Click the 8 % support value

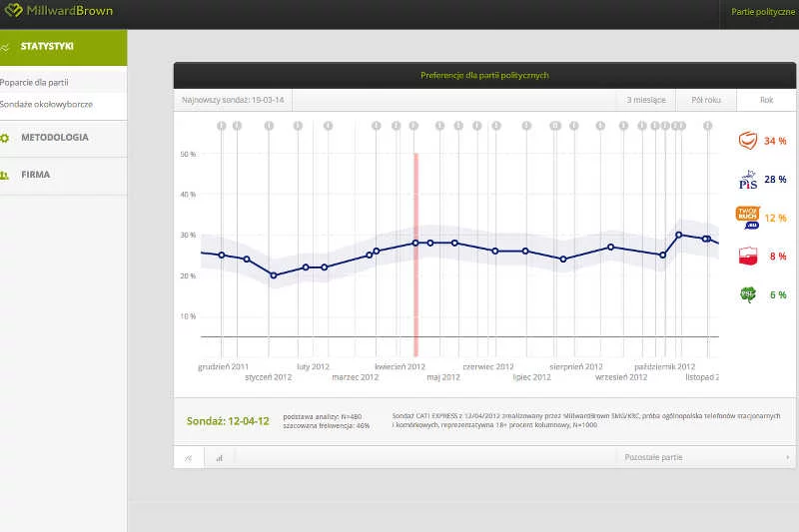coord(778,257)
